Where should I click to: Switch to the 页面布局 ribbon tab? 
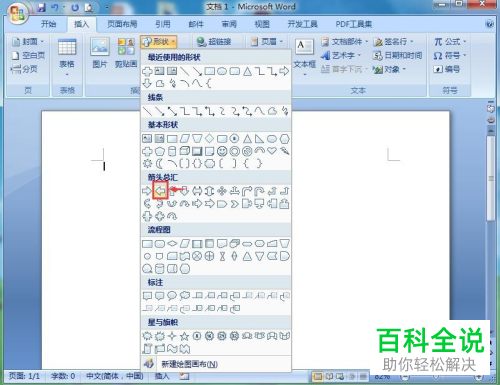(122, 24)
